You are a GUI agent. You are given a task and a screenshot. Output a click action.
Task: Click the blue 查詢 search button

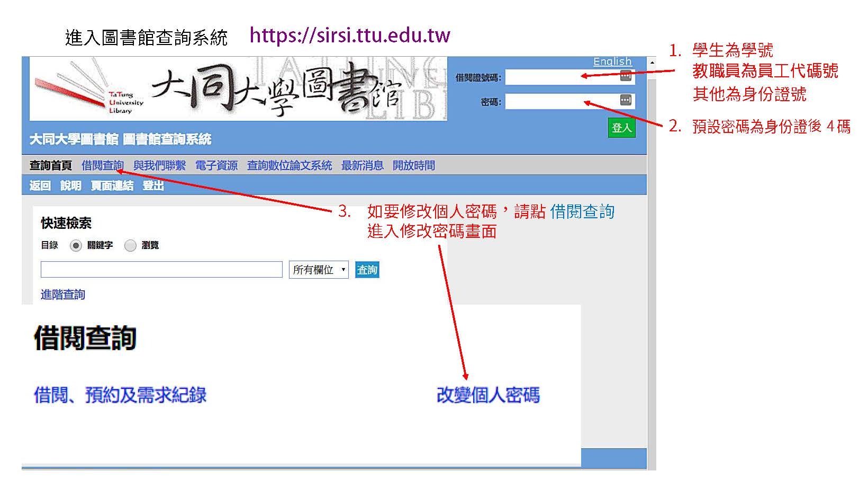[x=367, y=269]
